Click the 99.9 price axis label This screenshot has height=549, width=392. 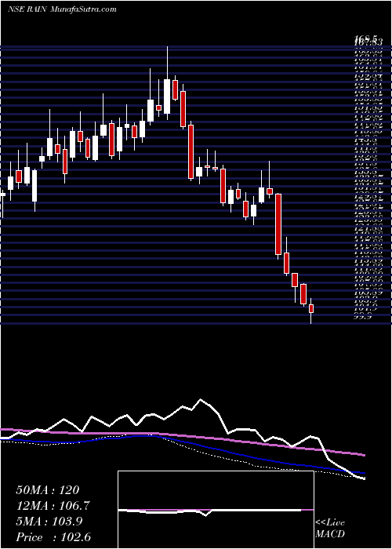point(362,317)
